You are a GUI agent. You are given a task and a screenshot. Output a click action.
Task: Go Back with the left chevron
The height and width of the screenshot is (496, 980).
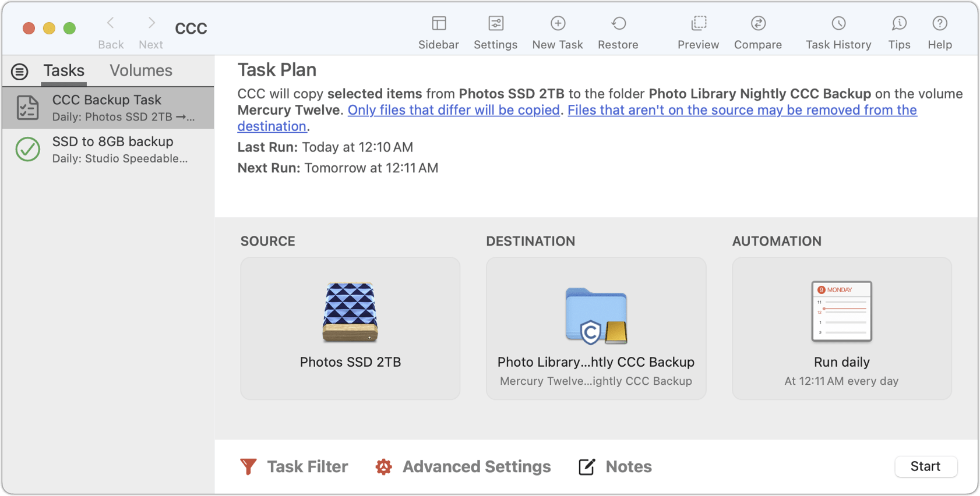pos(111,23)
